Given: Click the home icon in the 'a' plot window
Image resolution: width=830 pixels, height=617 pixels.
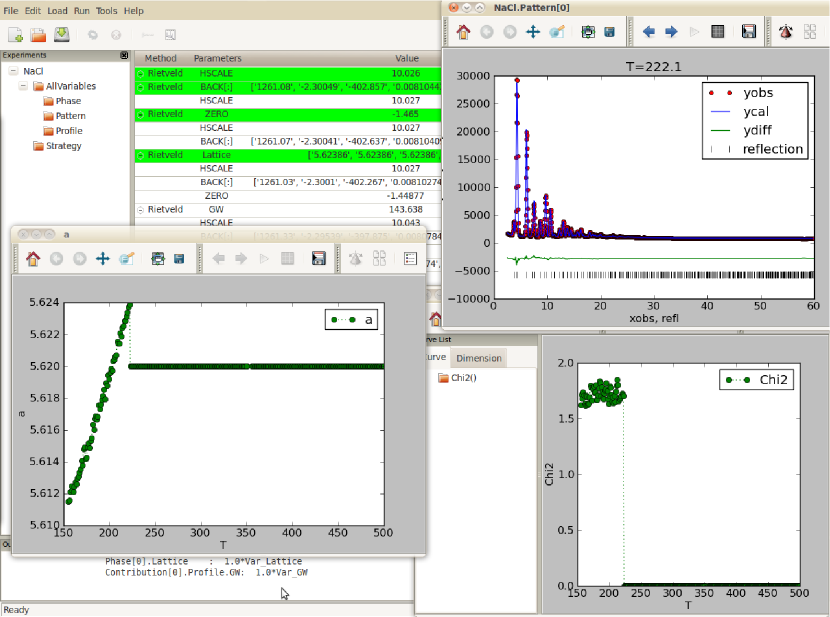Looking at the screenshot, I should pos(32,259).
